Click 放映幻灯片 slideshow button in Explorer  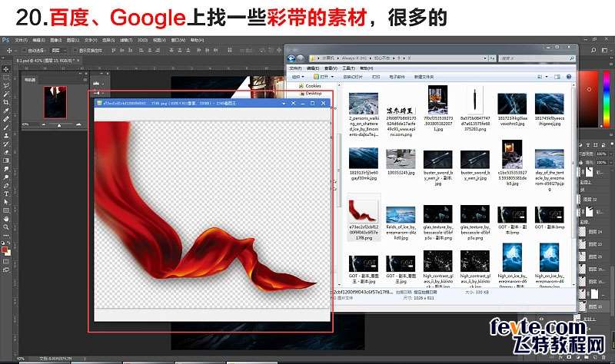click(353, 77)
